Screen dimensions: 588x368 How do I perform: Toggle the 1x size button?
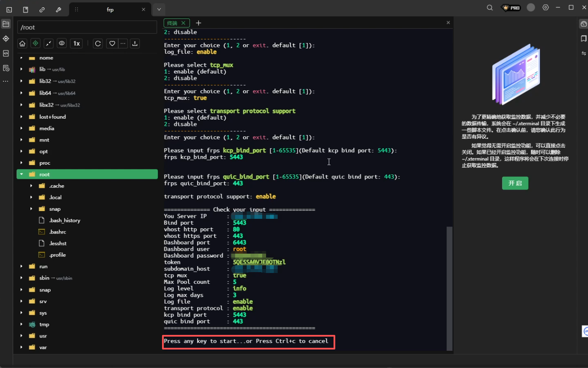pyautogui.click(x=76, y=43)
